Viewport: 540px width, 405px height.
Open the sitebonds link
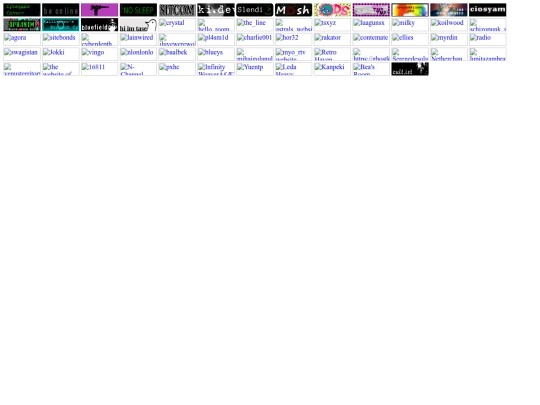click(61, 40)
